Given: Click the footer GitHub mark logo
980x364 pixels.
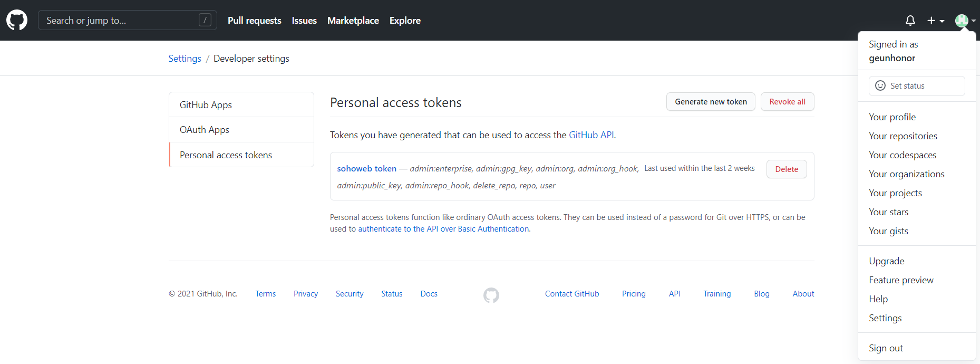Looking at the screenshot, I should pos(491,295).
